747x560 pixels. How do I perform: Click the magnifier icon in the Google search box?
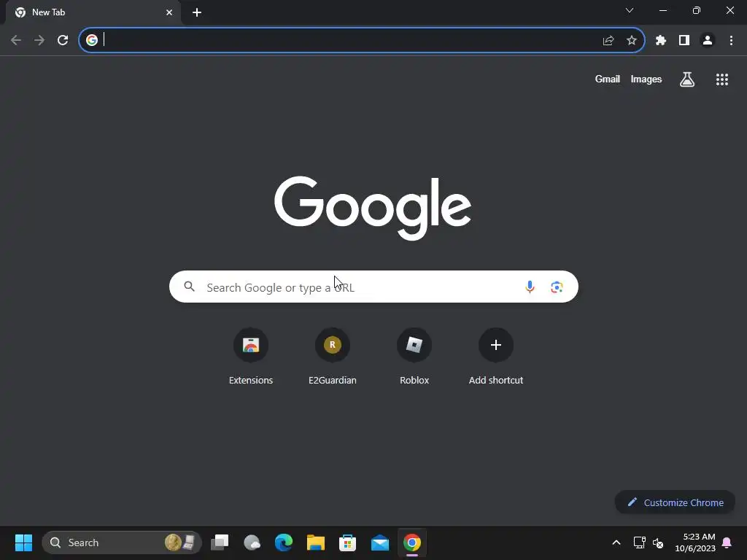coord(190,287)
